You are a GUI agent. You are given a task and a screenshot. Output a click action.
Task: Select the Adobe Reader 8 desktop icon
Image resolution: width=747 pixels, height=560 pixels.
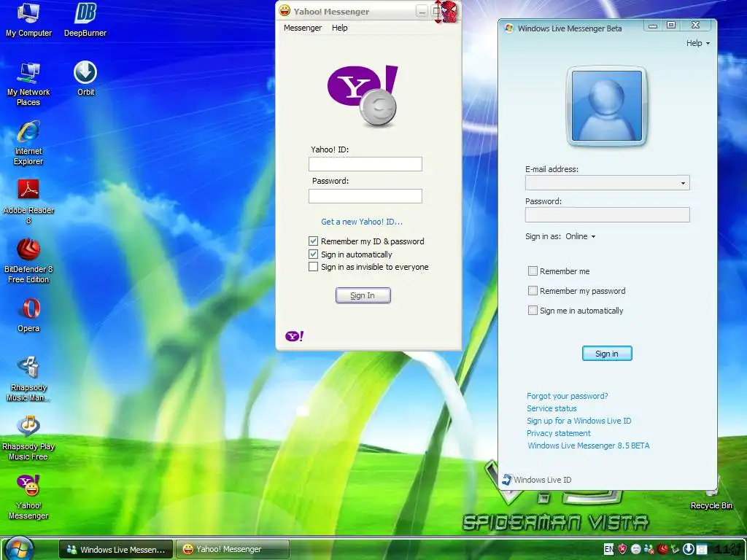(x=28, y=201)
